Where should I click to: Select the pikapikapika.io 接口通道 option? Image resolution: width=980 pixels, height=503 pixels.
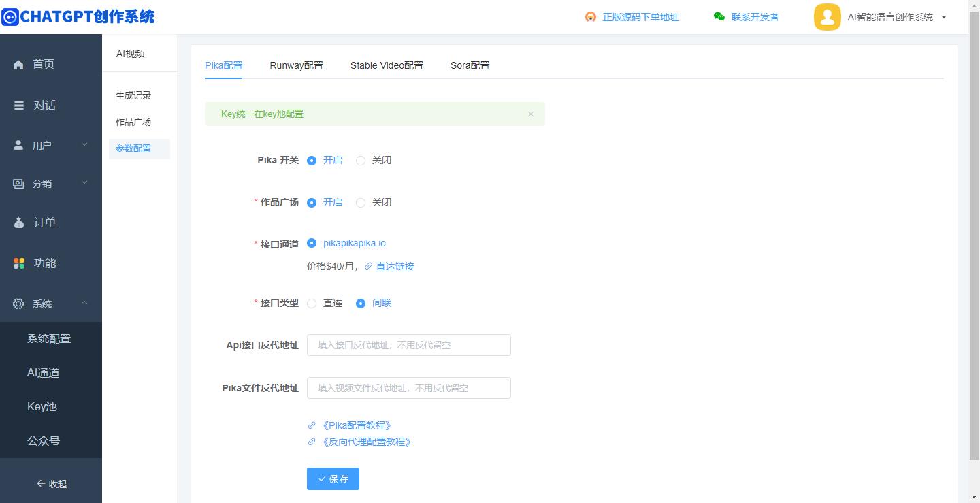[x=312, y=243]
